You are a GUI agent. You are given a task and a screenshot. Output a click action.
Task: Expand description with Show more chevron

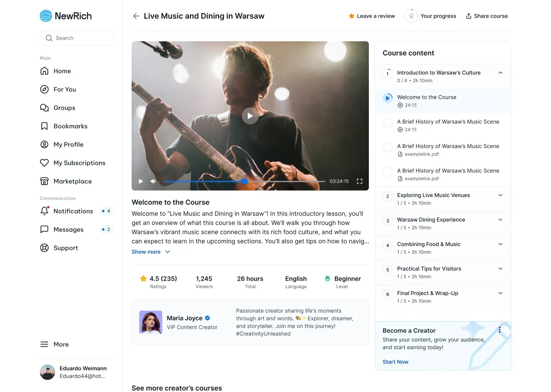pyautogui.click(x=168, y=252)
